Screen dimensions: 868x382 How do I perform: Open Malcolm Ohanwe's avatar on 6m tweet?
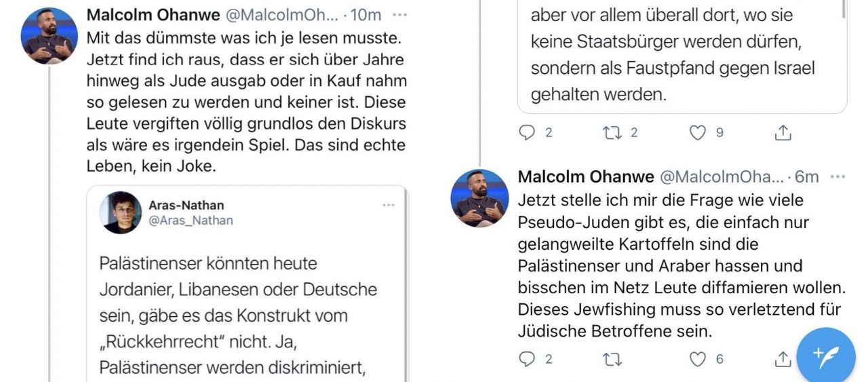(479, 197)
